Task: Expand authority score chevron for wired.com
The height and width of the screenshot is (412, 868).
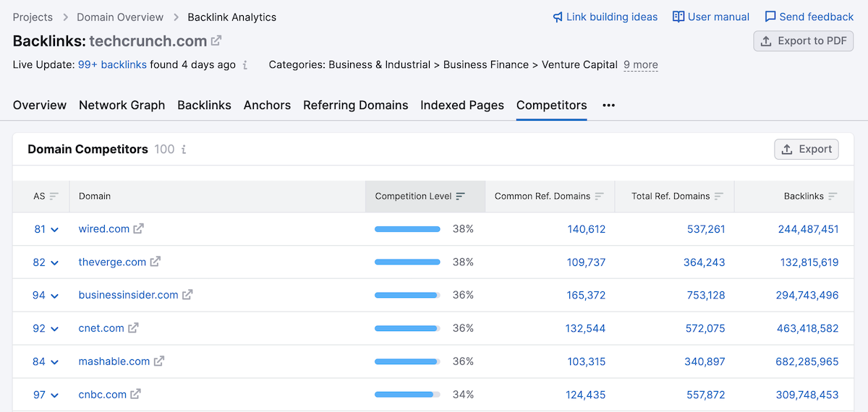Action: (54, 230)
